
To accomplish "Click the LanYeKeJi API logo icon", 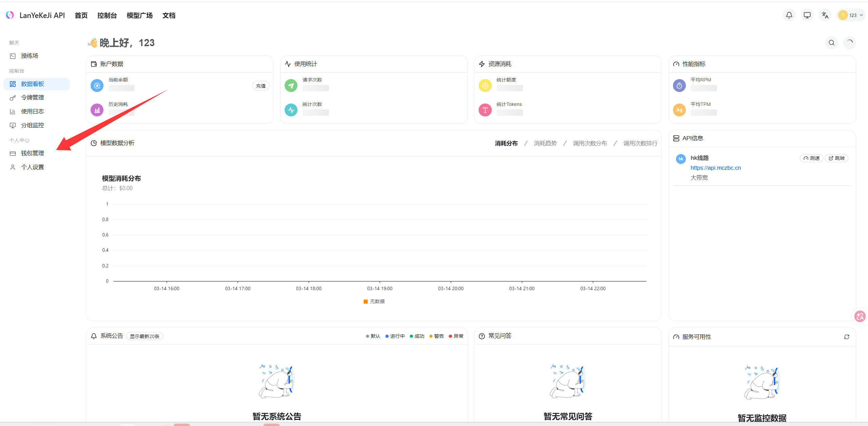I will (x=10, y=15).
